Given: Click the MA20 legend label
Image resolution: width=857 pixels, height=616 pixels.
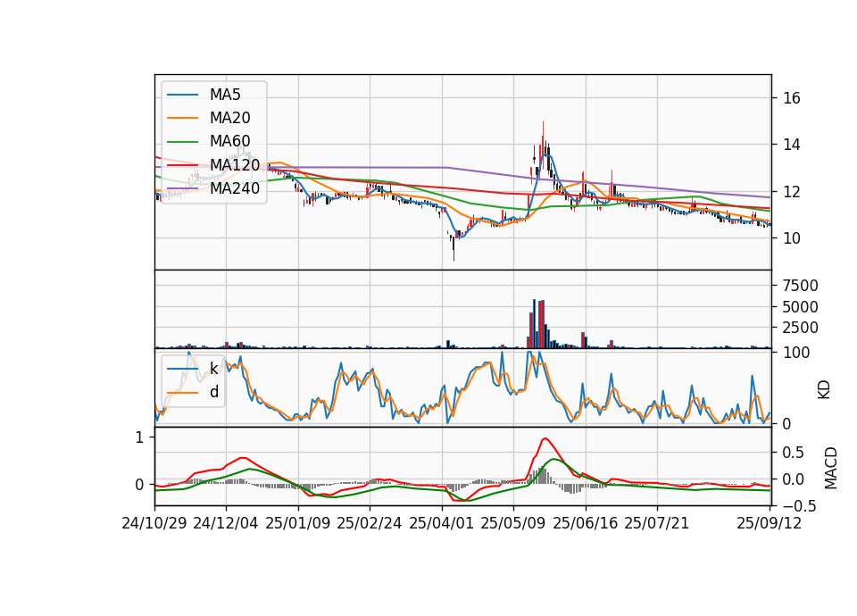Looking at the screenshot, I should [x=229, y=118].
